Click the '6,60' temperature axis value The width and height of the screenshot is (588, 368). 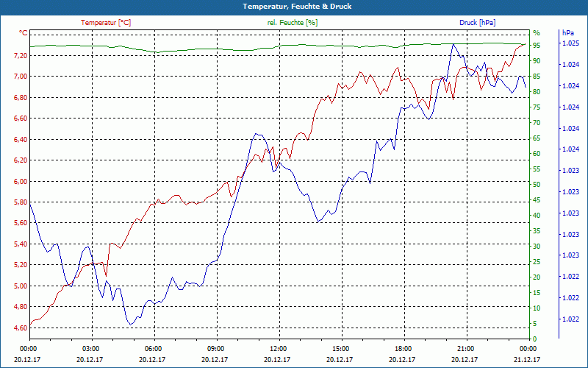tap(21, 118)
